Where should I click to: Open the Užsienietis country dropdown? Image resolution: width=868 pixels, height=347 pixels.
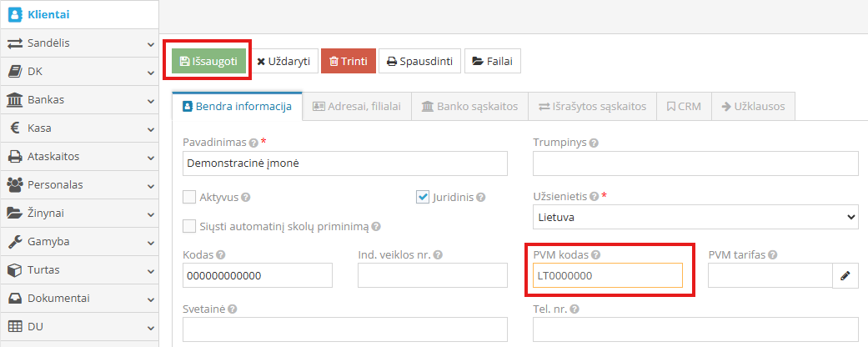[695, 217]
